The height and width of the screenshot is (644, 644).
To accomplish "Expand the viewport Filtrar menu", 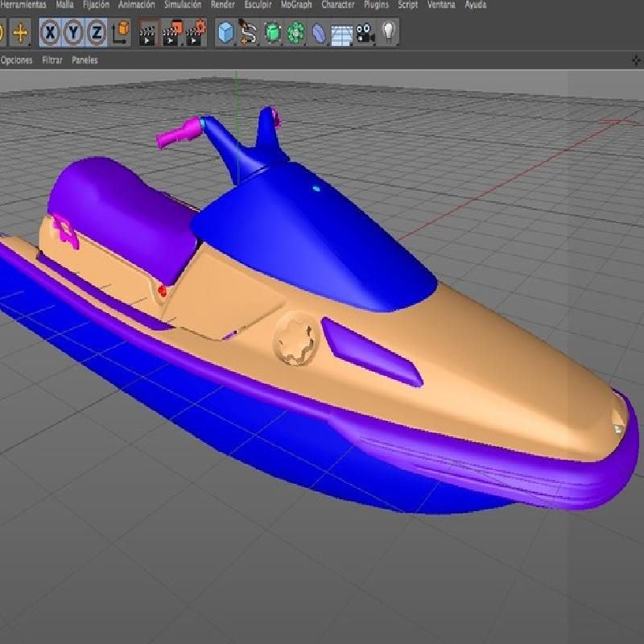I will [x=52, y=60].
